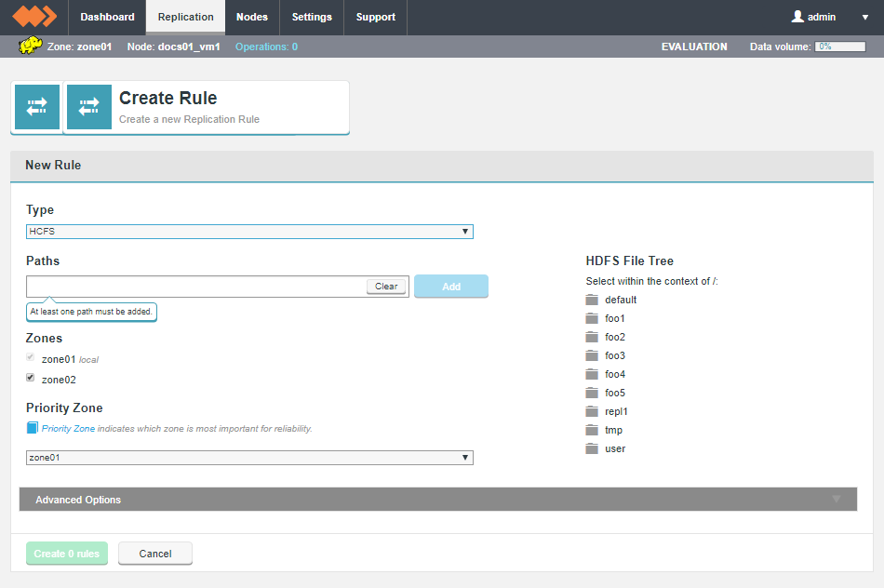Click the New Rule panel header
Screen dimensions: 884x588
[x=442, y=166]
